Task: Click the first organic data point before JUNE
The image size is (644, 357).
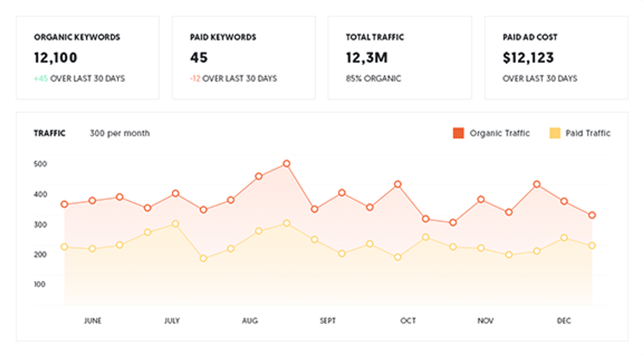Action: (64, 205)
